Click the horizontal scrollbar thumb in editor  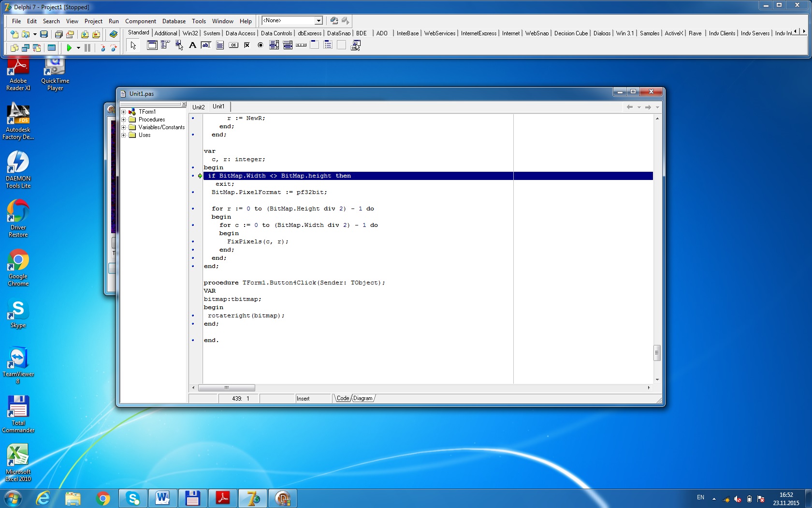click(x=226, y=388)
